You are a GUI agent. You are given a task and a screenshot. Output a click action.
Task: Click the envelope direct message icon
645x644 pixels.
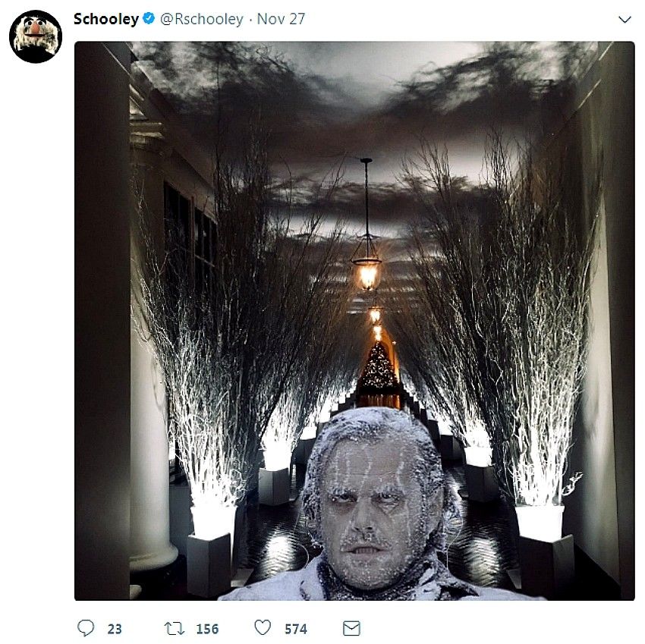coord(351,628)
